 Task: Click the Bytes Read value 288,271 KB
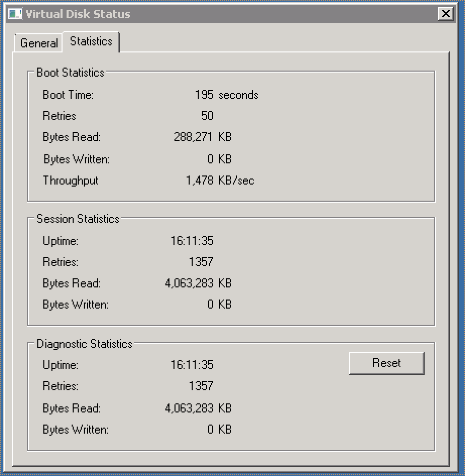pyautogui.click(x=203, y=137)
